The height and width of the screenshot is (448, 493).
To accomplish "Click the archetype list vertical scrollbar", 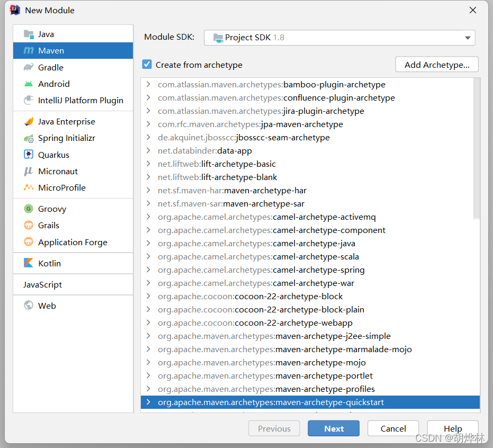I will (477, 148).
